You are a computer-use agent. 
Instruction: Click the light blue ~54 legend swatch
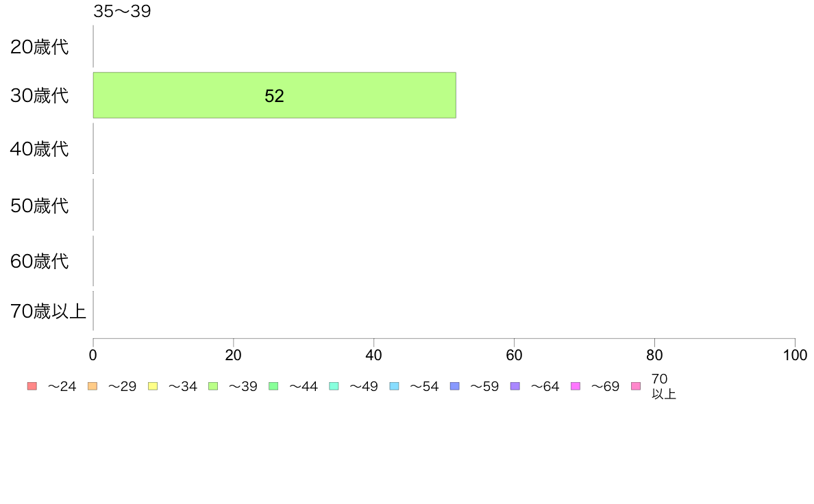coord(394,386)
